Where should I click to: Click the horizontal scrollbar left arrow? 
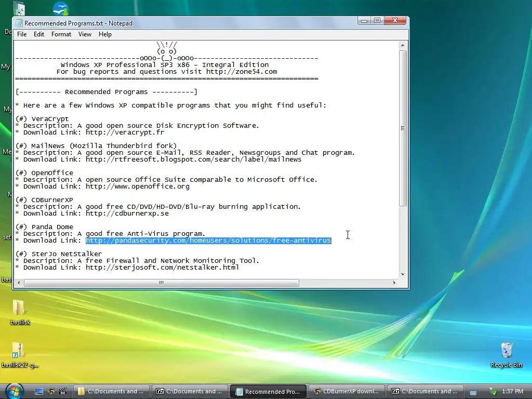(19, 283)
